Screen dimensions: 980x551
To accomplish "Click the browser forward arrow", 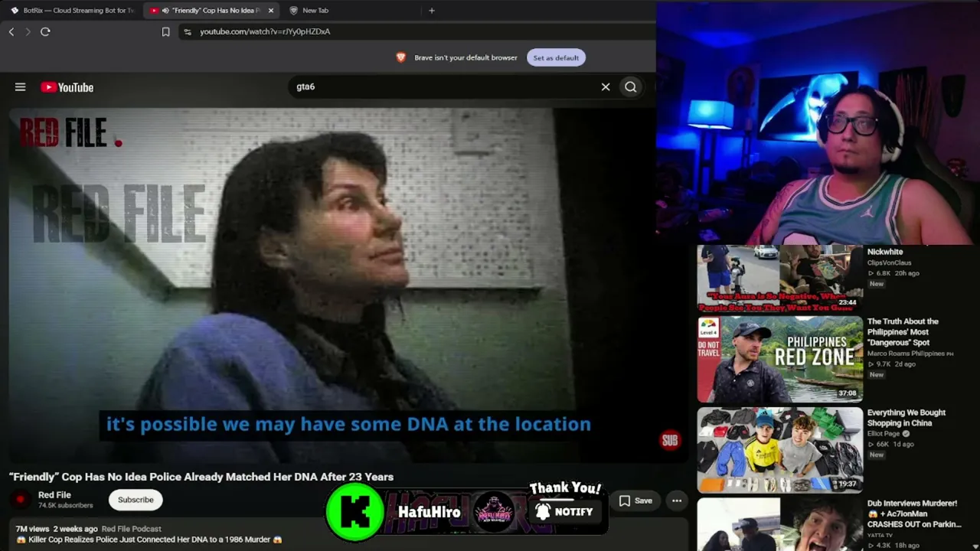I will point(28,31).
